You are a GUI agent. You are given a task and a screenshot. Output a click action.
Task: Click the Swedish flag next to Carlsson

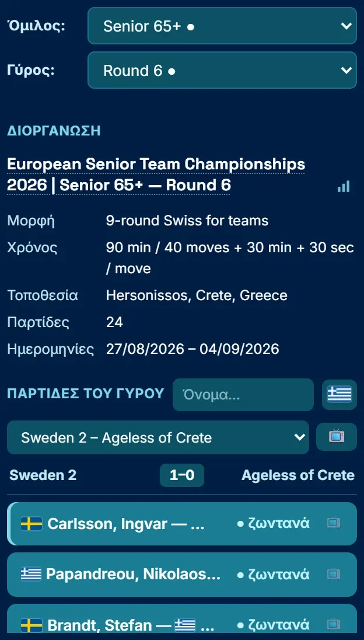[32, 524]
